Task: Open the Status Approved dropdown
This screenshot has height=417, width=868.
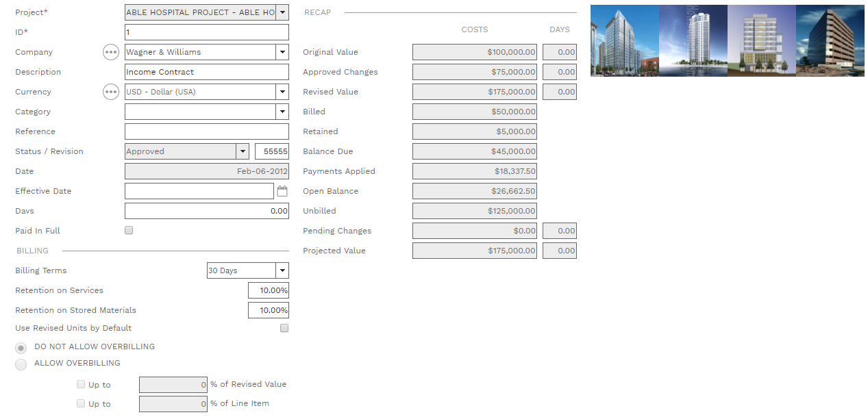Action: pyautogui.click(x=242, y=151)
